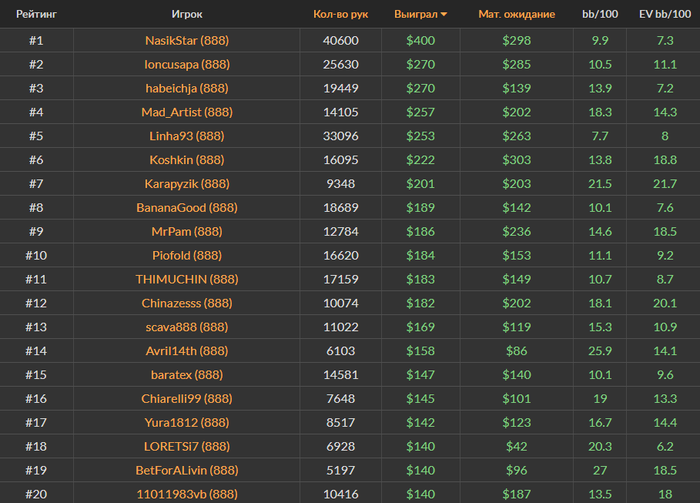
Task: Open Mad_Artist (888) profile
Action: (186, 112)
